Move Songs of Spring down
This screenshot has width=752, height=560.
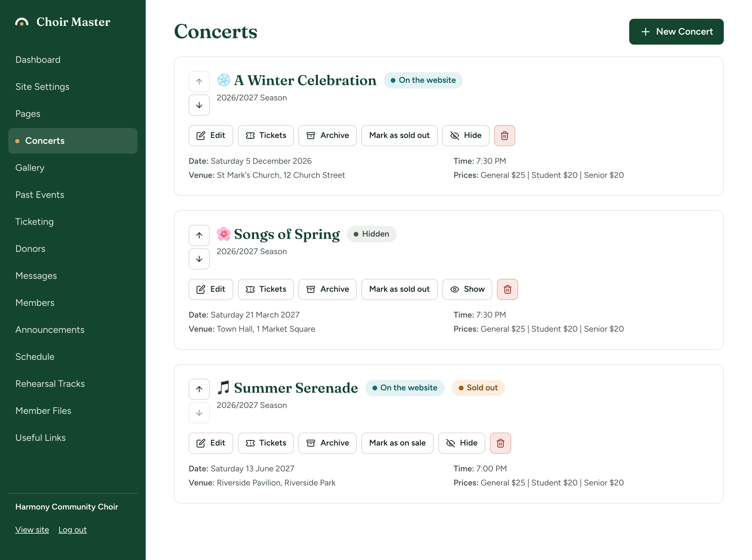click(199, 259)
